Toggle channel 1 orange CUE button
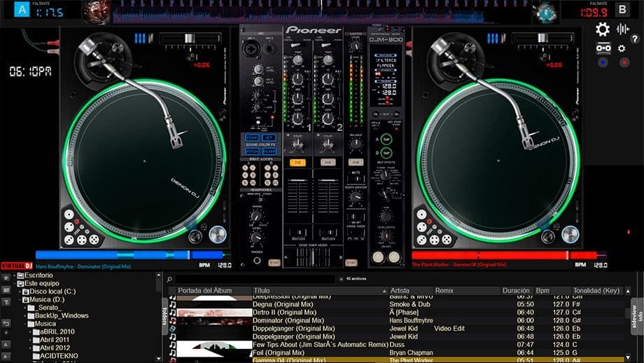This screenshot has height=363, width=644. 297,163
